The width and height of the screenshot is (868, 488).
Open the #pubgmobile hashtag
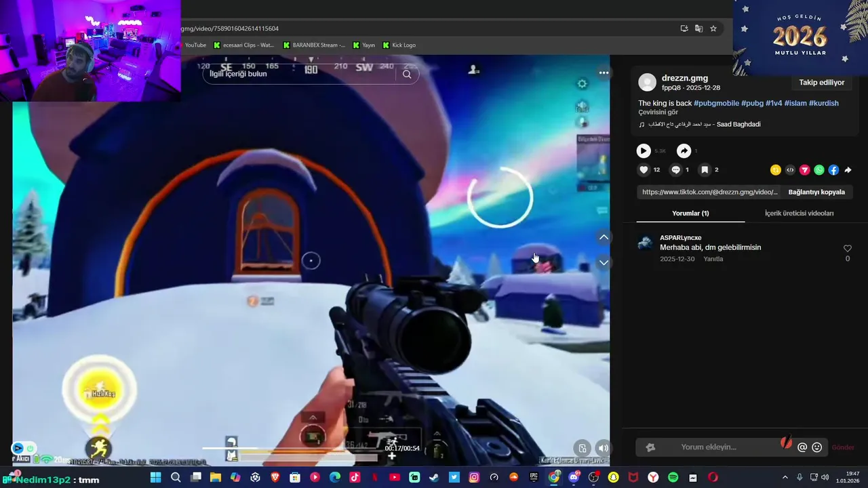click(716, 103)
